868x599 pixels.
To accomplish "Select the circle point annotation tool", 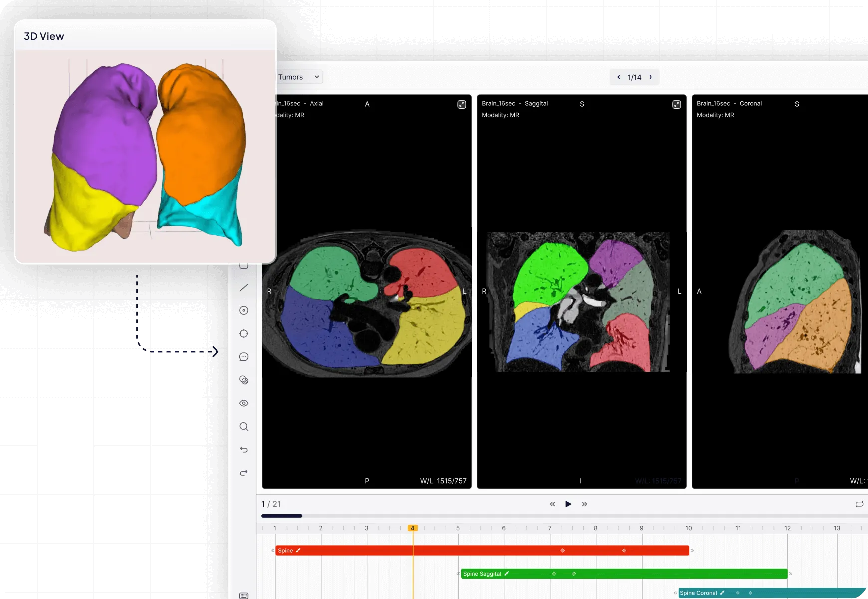I will tap(244, 310).
